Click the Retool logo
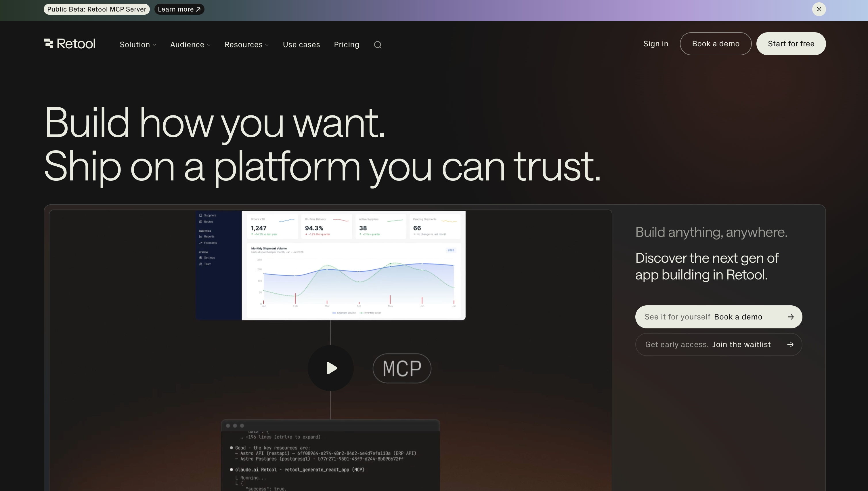 click(69, 44)
